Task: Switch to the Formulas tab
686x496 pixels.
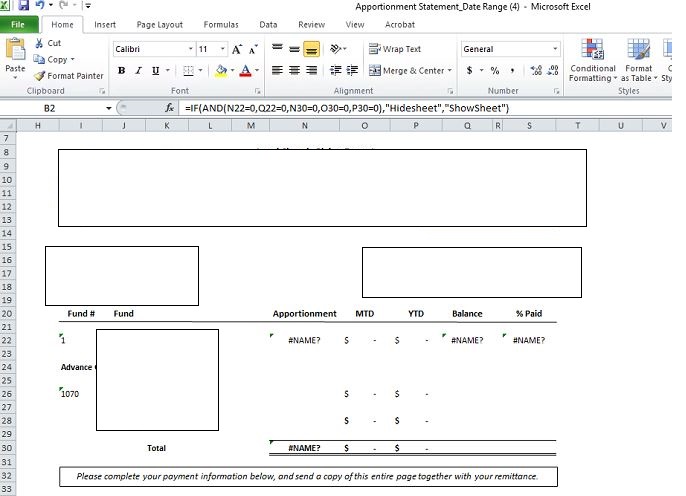Action: (x=221, y=24)
